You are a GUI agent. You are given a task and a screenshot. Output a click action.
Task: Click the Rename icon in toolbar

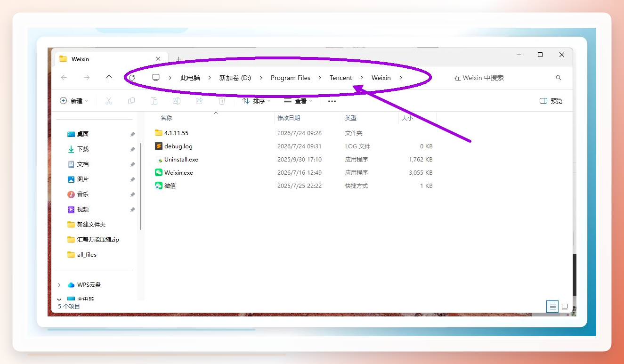(177, 101)
